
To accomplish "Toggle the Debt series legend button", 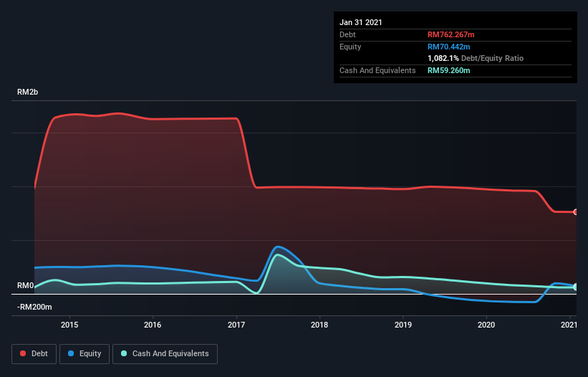I will pyautogui.click(x=34, y=354).
